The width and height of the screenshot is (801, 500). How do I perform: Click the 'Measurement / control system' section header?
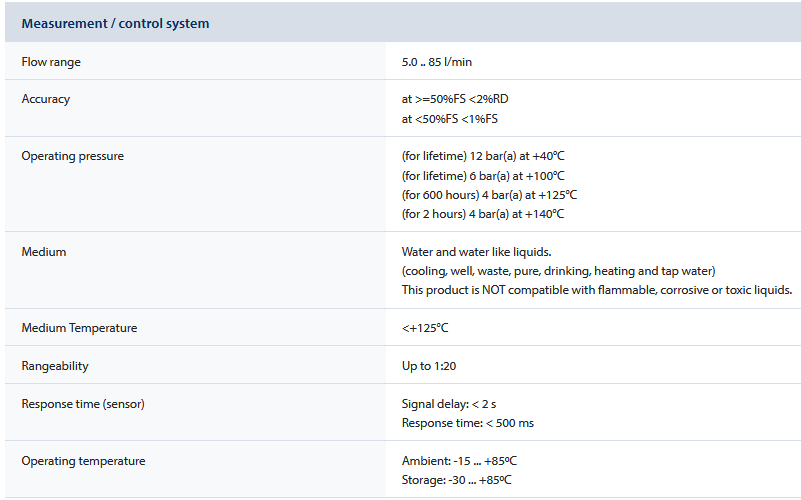(x=115, y=23)
